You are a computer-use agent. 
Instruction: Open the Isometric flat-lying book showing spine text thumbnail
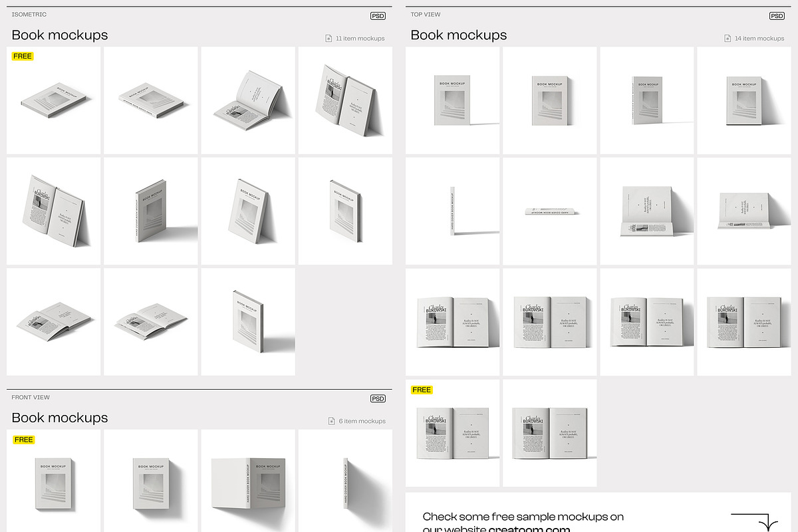(151, 100)
